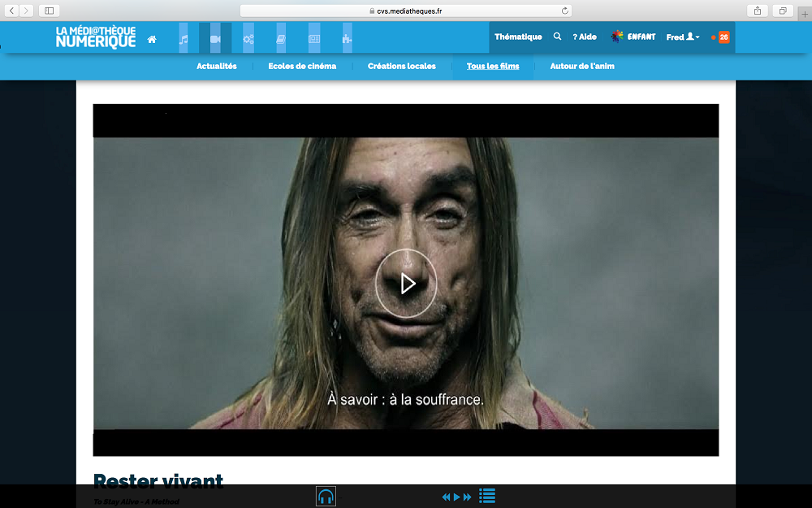Skip to previous track in audio bar
Screen dimensions: 812x508
click(x=446, y=497)
